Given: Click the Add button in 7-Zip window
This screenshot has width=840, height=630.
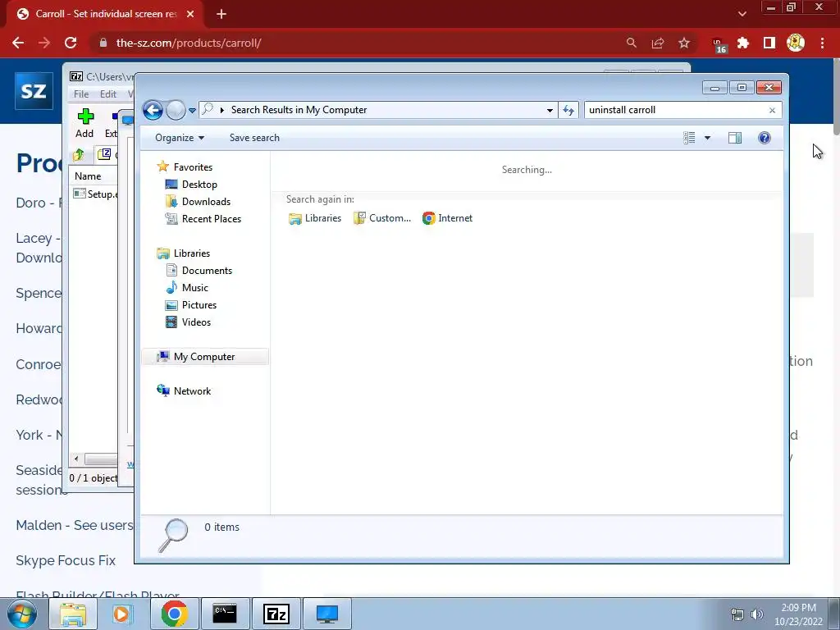Looking at the screenshot, I should coord(84,123).
